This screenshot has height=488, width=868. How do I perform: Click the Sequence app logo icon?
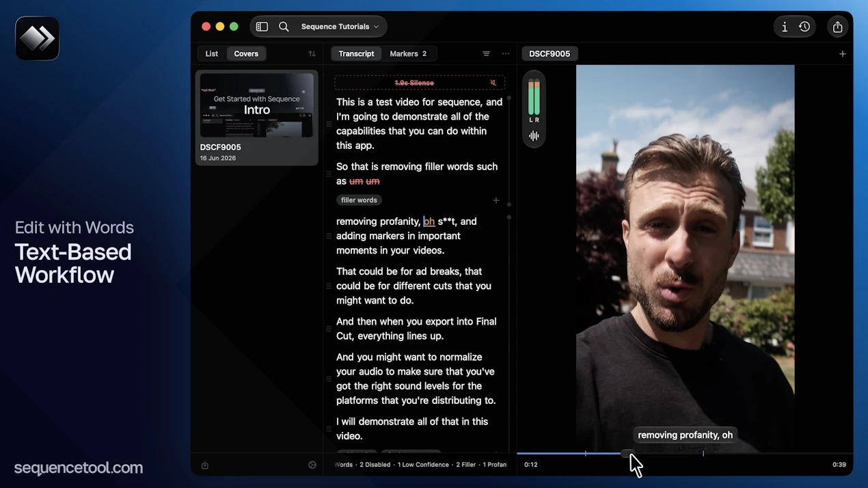pyautogui.click(x=38, y=38)
